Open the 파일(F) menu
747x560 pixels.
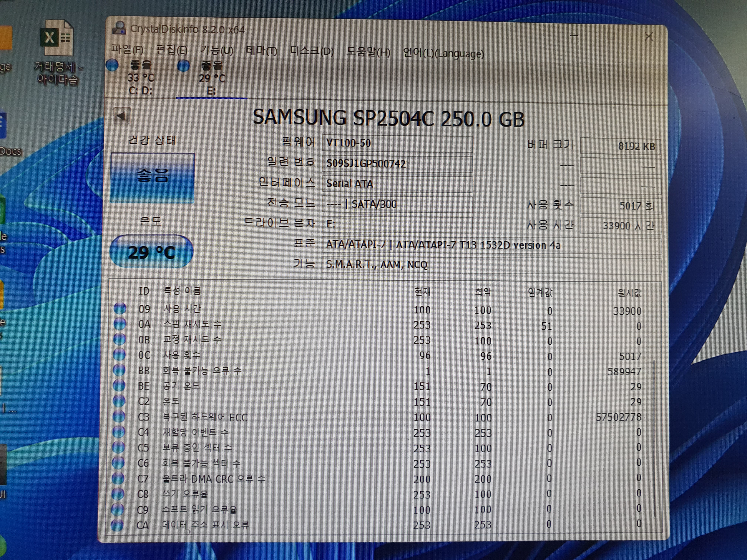click(127, 50)
